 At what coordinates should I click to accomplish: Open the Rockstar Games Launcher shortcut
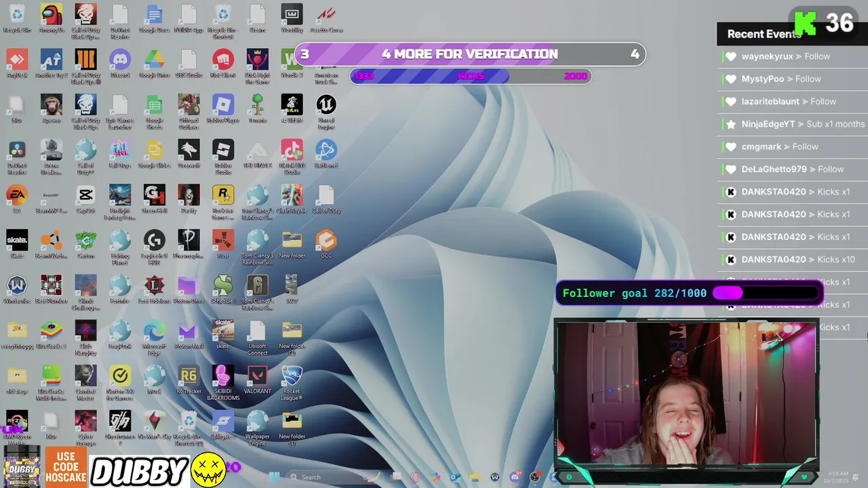tap(223, 203)
